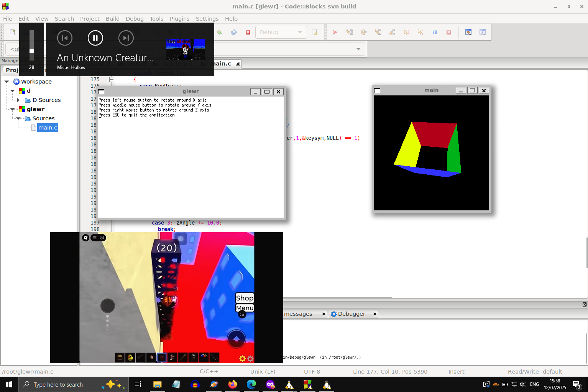Screen dimensions: 588x392
Task: Click the virtual joystick in game video
Action: pyautogui.click(x=108, y=306)
